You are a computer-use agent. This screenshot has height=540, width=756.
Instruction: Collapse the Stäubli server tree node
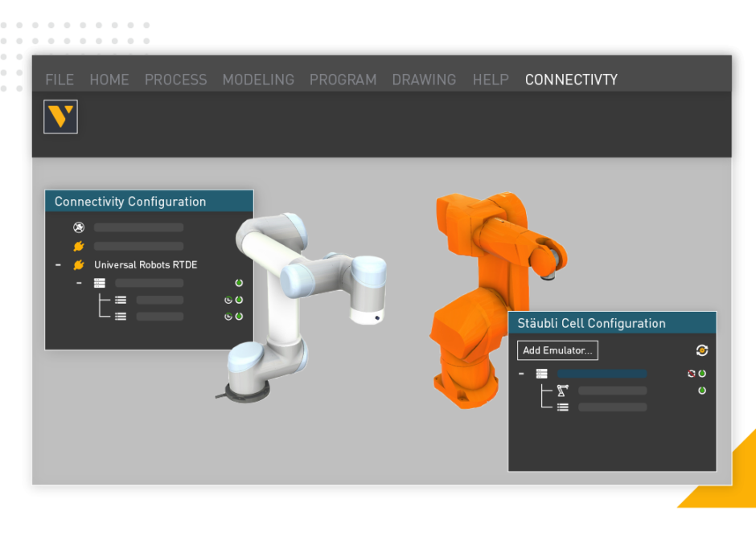521,374
